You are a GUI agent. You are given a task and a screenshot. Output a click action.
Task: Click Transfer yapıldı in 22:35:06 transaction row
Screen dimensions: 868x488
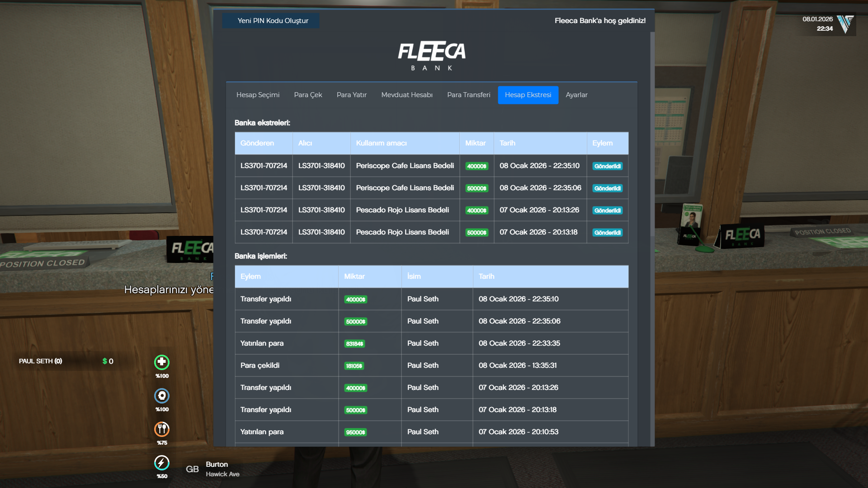coord(266,321)
